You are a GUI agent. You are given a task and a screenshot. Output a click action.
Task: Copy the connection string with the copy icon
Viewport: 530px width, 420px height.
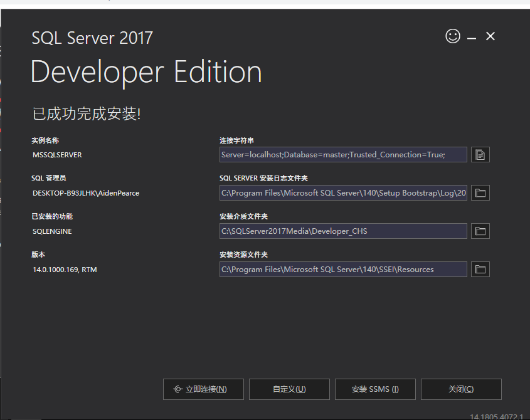tap(480, 155)
